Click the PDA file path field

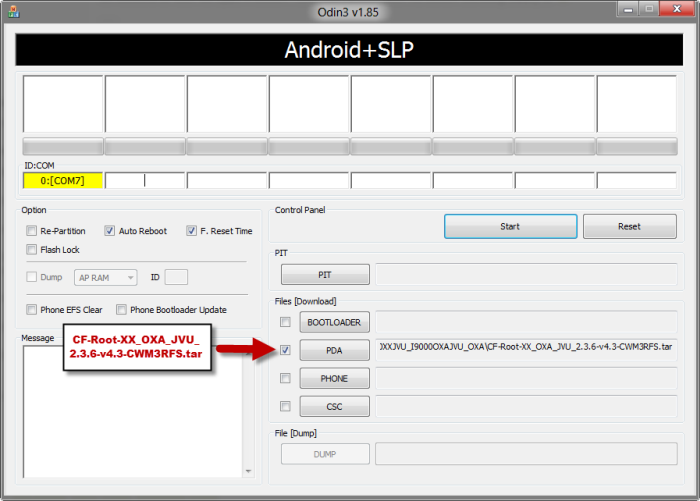(x=526, y=350)
